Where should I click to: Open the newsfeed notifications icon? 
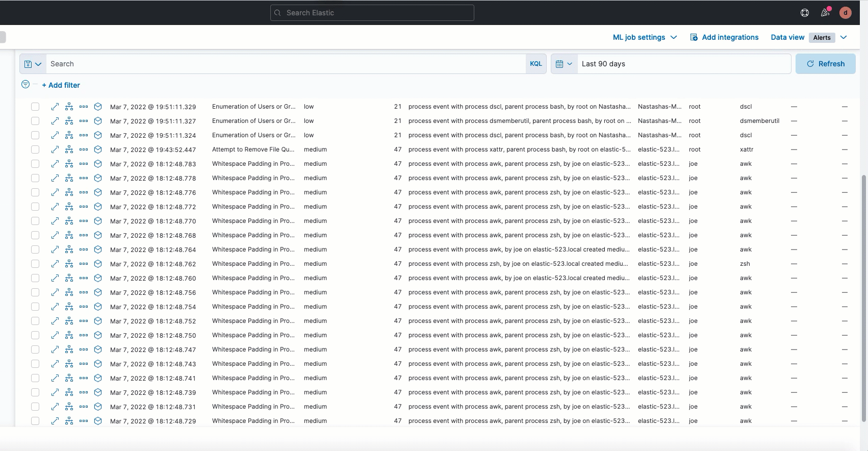pos(825,13)
